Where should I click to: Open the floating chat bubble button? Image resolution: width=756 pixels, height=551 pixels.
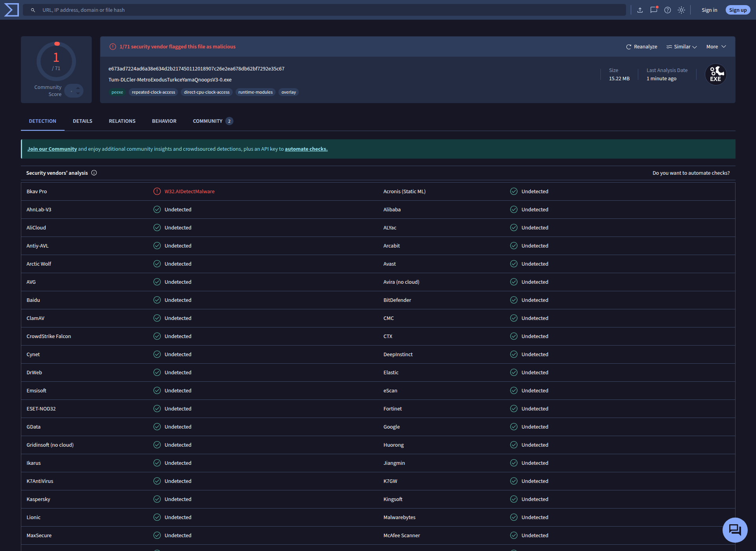tap(735, 530)
